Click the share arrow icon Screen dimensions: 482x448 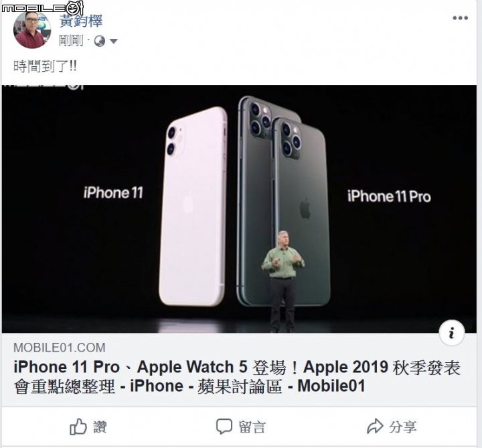pos(375,426)
